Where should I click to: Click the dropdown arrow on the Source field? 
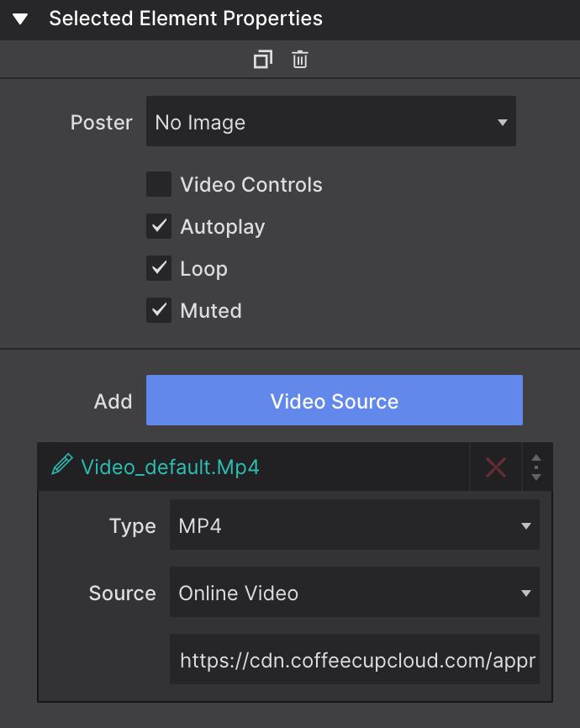click(x=526, y=593)
